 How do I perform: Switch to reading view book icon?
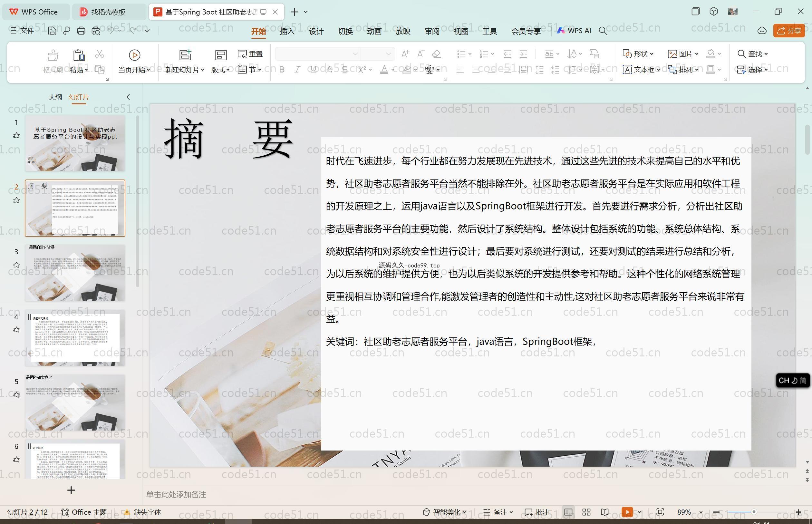coord(604,512)
